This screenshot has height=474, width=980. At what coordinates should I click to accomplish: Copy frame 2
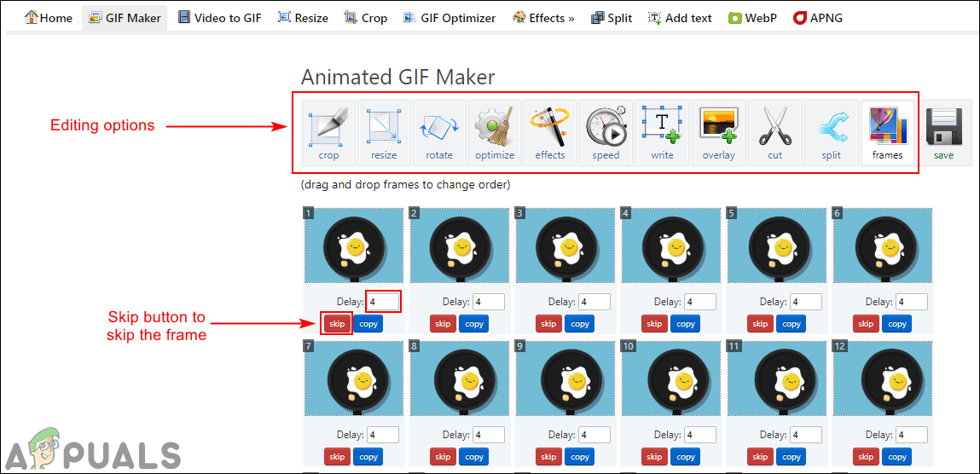[473, 323]
